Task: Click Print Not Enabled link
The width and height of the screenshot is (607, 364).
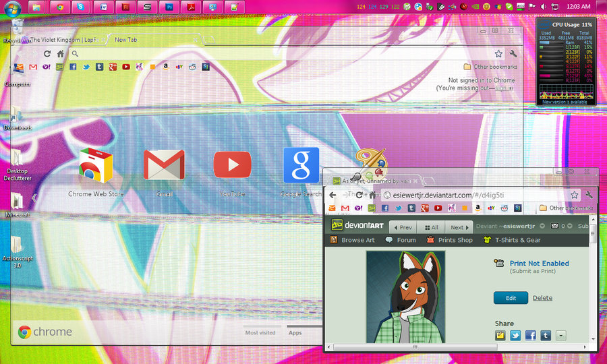Action: point(540,264)
